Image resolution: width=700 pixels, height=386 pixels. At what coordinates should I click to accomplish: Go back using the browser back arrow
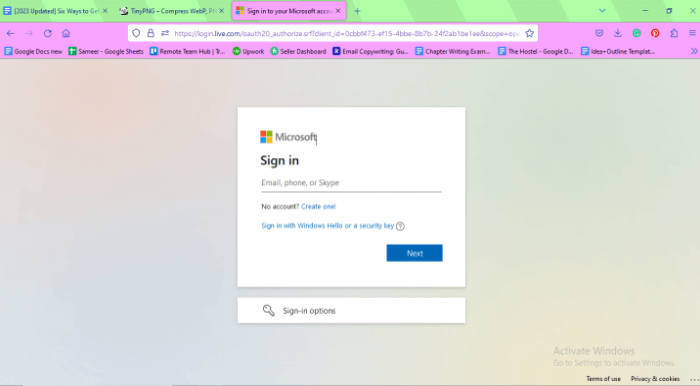11,33
